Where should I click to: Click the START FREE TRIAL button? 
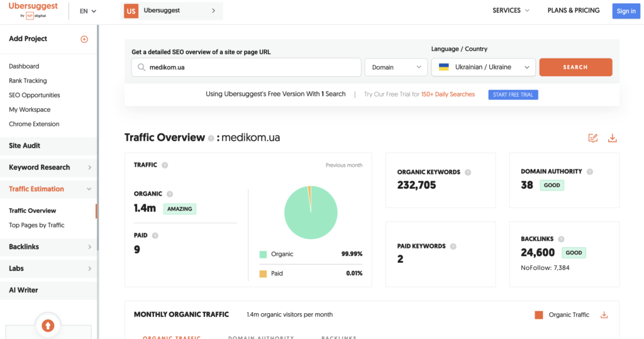tap(513, 94)
